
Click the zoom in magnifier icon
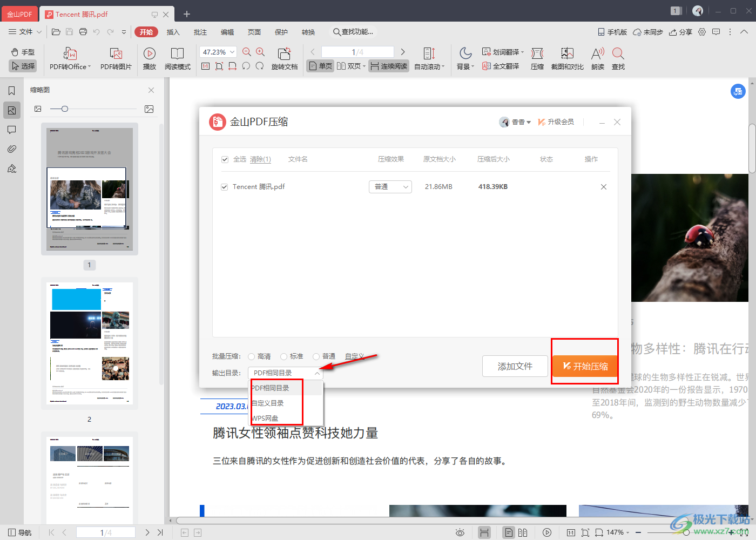pyautogui.click(x=260, y=52)
